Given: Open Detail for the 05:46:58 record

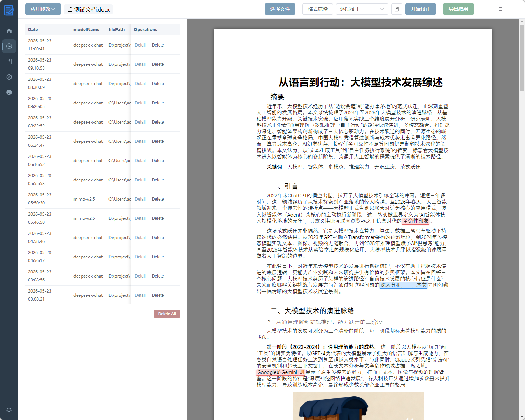Looking at the screenshot, I should pos(140,218).
